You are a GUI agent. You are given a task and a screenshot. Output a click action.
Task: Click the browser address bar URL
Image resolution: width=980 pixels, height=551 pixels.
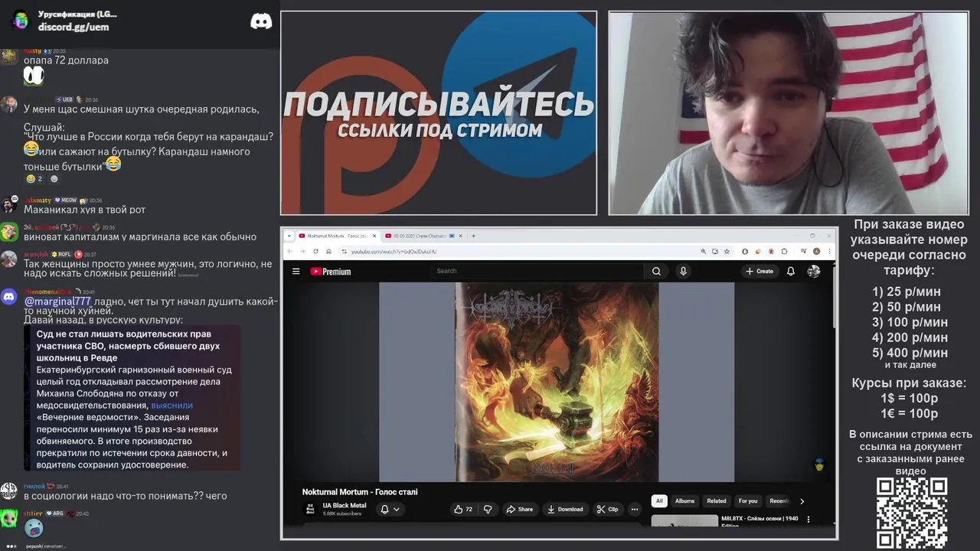(394, 251)
